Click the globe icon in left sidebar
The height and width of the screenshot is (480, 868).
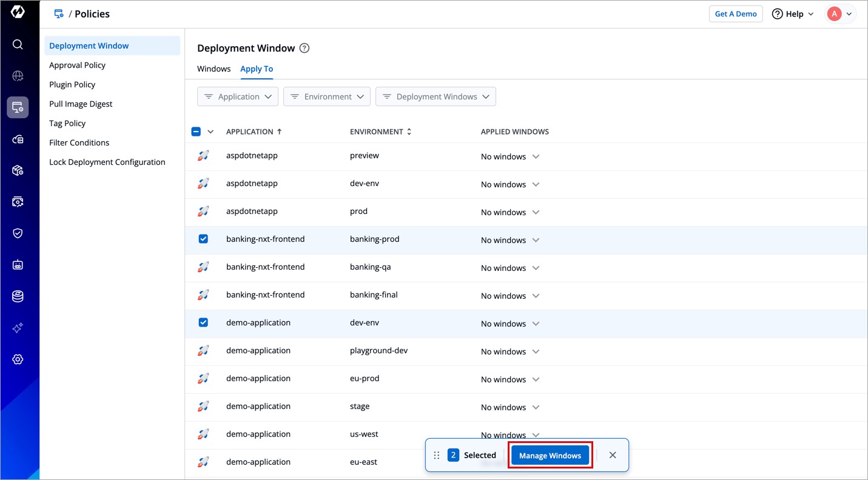pos(18,76)
